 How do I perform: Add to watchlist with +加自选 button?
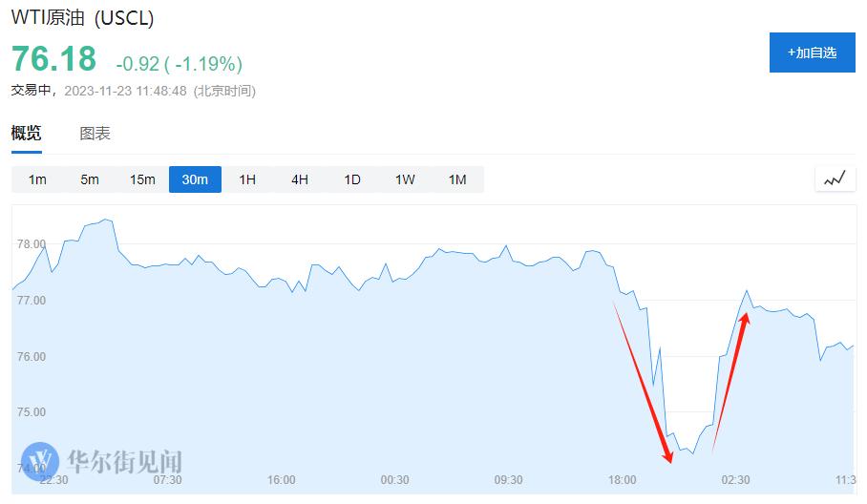[813, 52]
